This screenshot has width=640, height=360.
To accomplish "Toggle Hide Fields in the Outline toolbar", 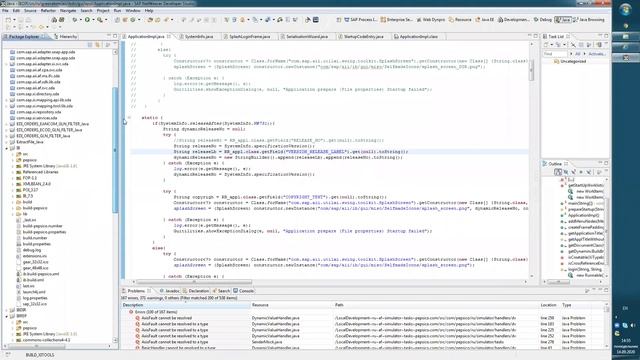I will [565, 172].
